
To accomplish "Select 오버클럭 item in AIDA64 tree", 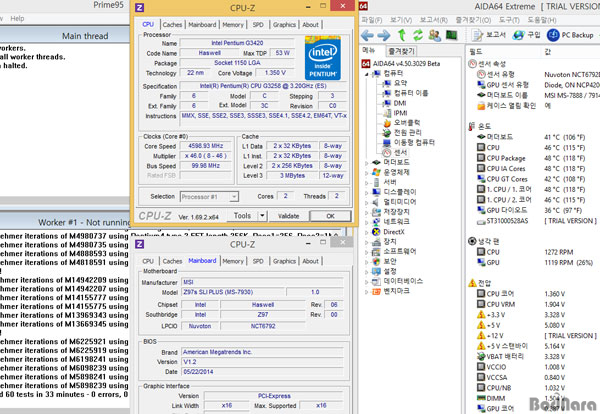I will (401, 123).
